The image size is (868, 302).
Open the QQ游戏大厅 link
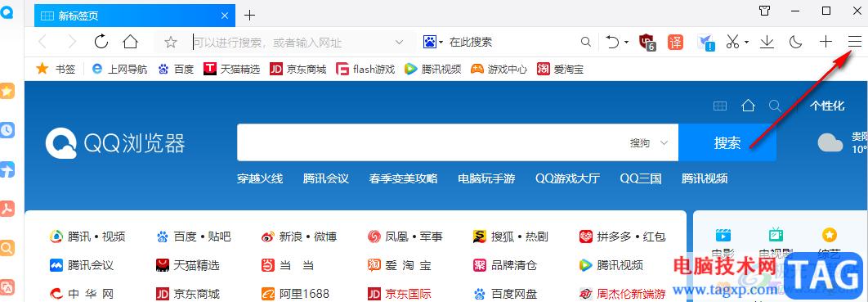567,178
